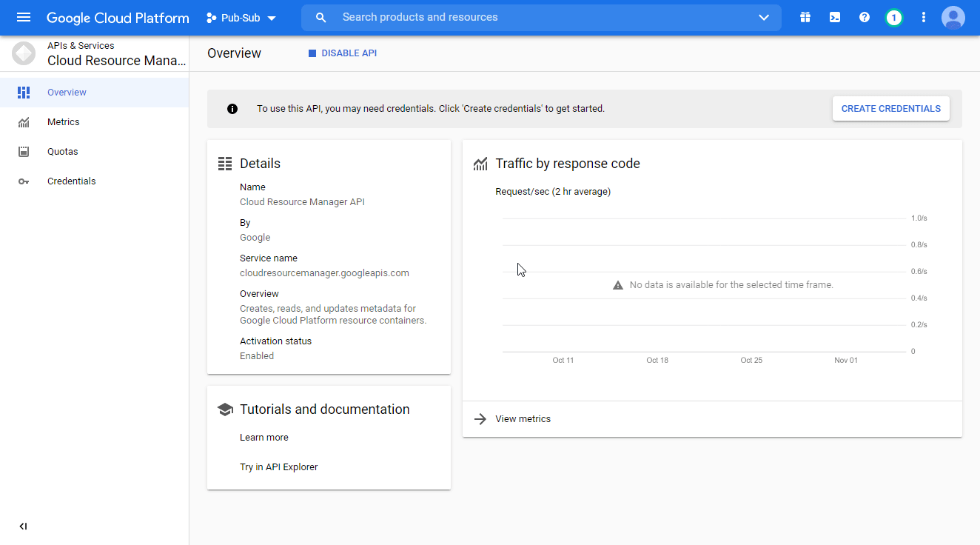This screenshot has width=980, height=545.
Task: Click the DISABLE API button
Action: click(343, 53)
